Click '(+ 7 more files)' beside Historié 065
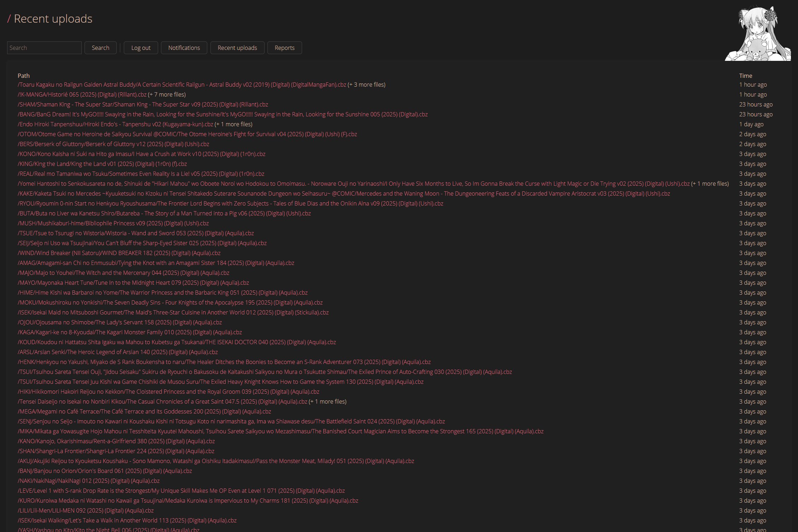Screen dimensions: 798x532 167,94
